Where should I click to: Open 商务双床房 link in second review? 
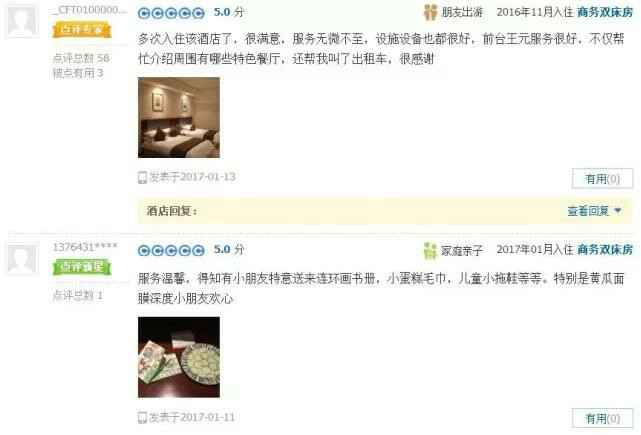605,249
